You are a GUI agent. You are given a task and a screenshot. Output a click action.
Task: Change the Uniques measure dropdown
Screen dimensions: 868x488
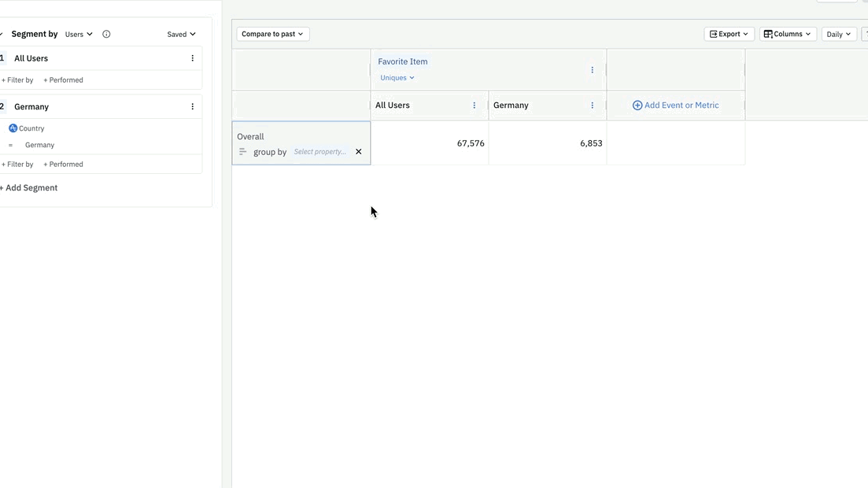397,78
